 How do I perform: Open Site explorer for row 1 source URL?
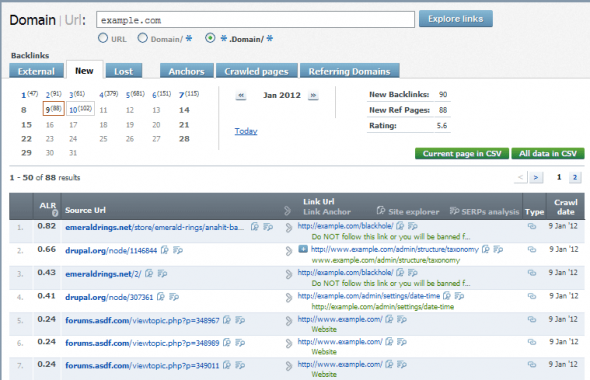(x=255, y=227)
